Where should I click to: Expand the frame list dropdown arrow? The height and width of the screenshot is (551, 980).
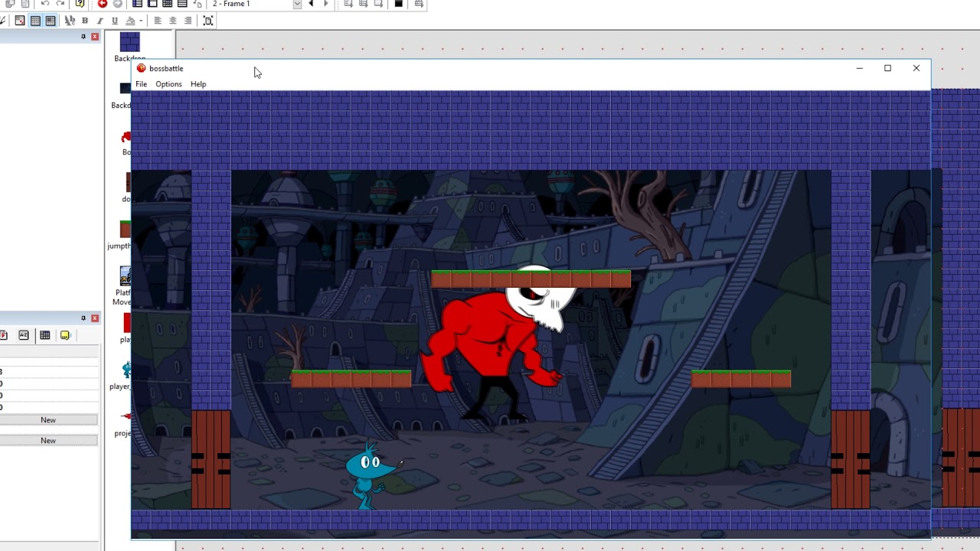297,4
